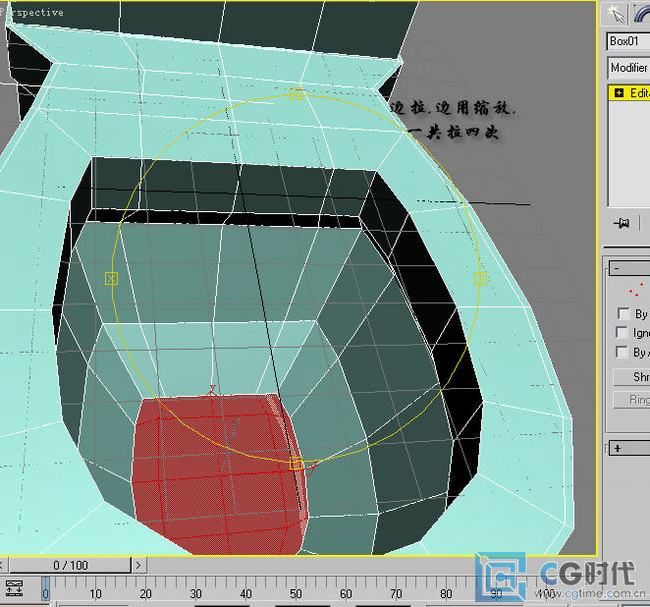
Task: Open the Modify command panel tab
Action: coord(642,15)
